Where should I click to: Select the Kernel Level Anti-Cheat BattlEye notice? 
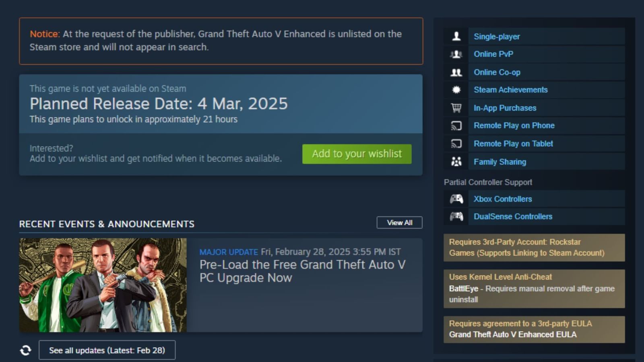click(x=534, y=288)
